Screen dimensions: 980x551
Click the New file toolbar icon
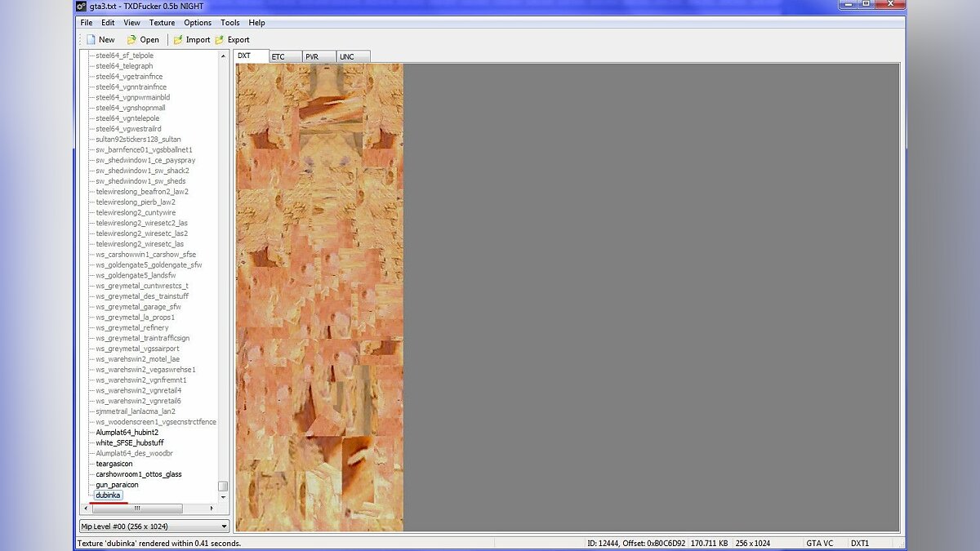(x=91, y=39)
